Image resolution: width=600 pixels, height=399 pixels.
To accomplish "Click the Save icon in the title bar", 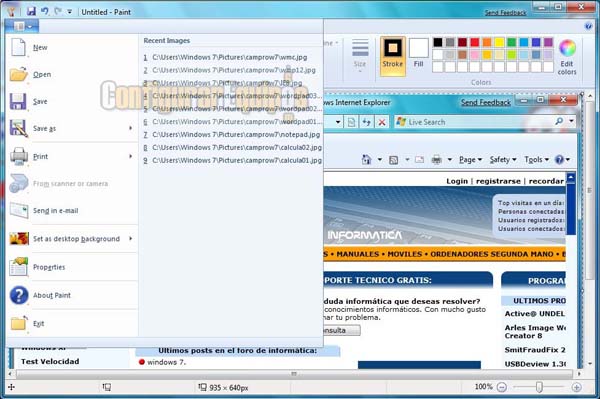I will [31, 11].
